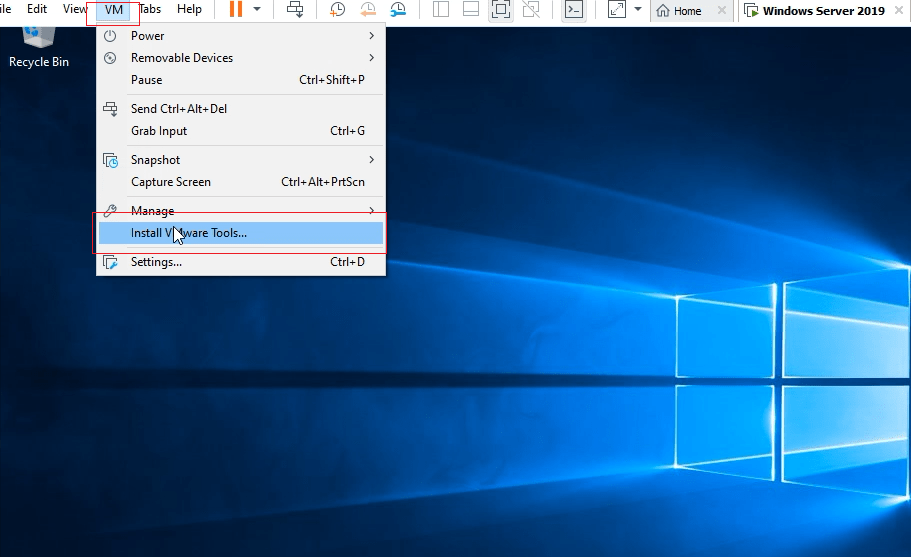The width and height of the screenshot is (911, 557).
Task: Choose Capture Screen menu item
Action: [241, 182]
